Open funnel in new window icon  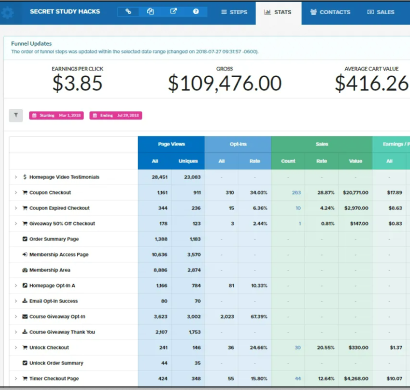pyautogui.click(x=173, y=12)
